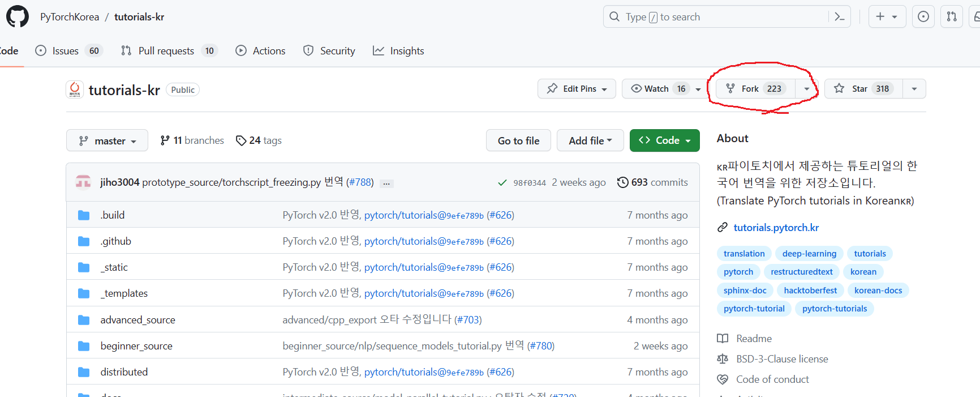Click the tag icon next to 24 tags
The height and width of the screenshot is (397, 980).
[x=241, y=140]
